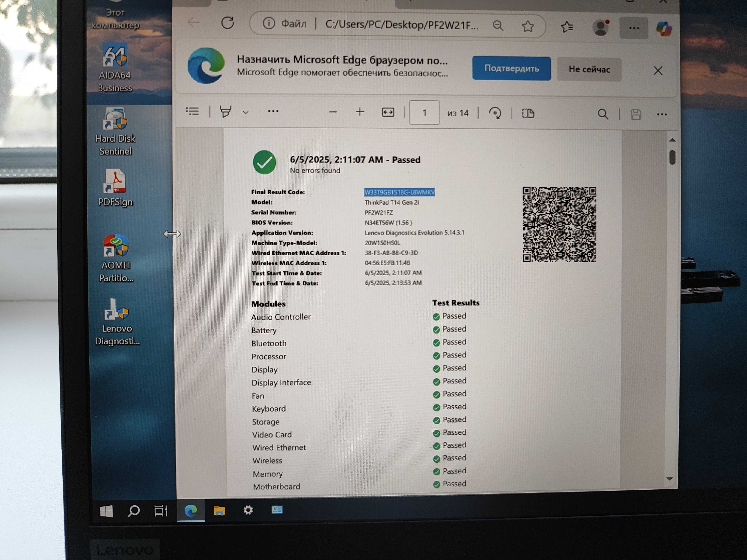Open Lenovo Diagnostics desktop shortcut
The image size is (747, 560).
pyautogui.click(x=117, y=322)
